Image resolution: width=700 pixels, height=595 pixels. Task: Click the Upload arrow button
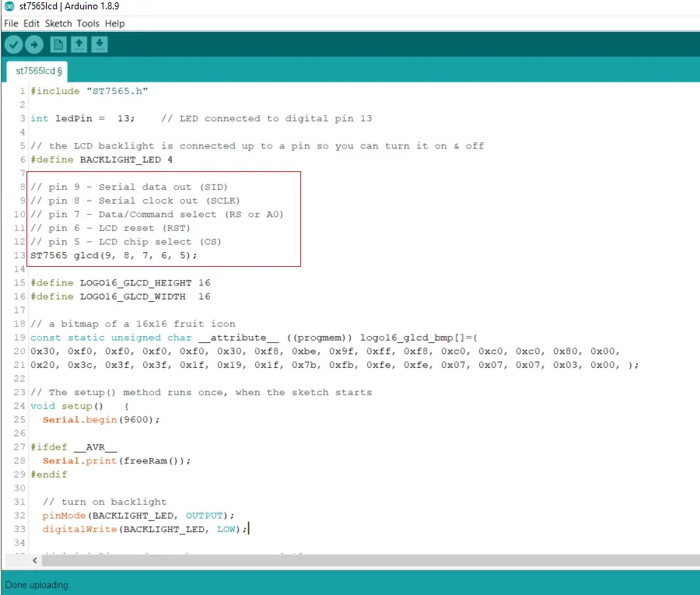[35, 45]
